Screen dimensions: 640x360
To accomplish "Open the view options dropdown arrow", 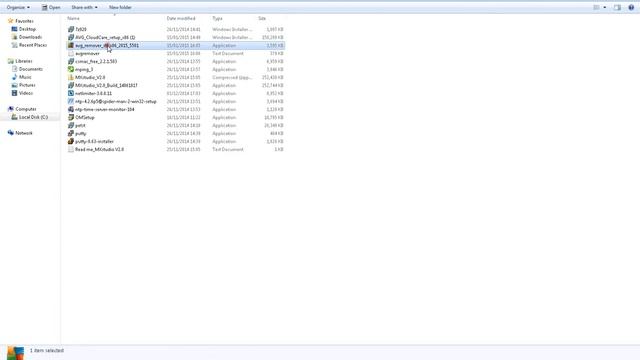I will [x=605, y=7].
